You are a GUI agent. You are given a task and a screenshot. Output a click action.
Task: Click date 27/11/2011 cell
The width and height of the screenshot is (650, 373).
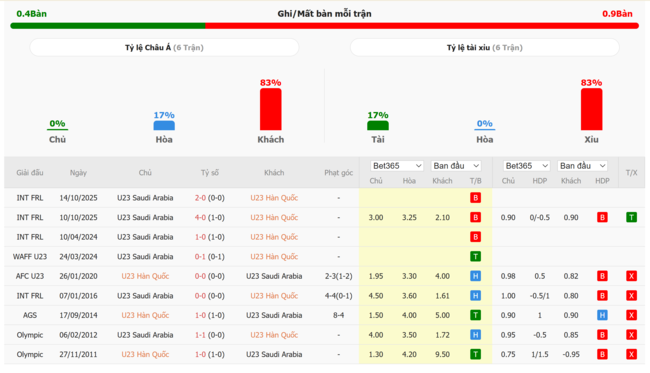click(x=78, y=354)
